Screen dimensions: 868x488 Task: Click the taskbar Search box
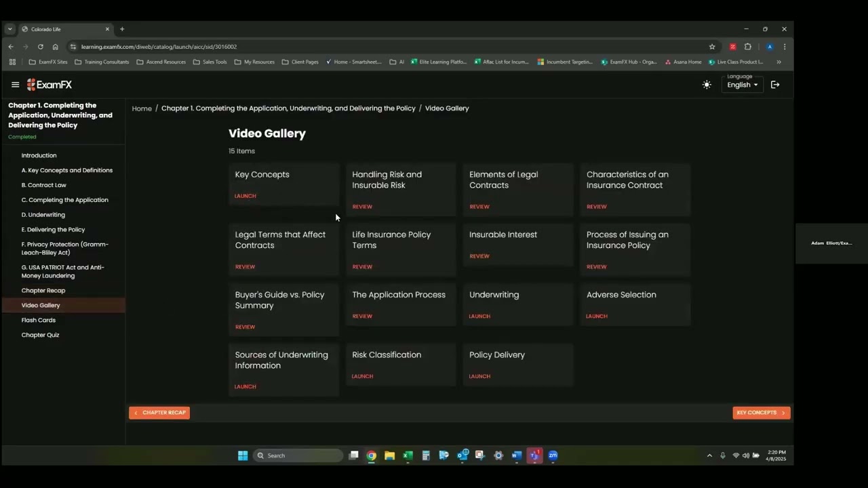click(298, 455)
